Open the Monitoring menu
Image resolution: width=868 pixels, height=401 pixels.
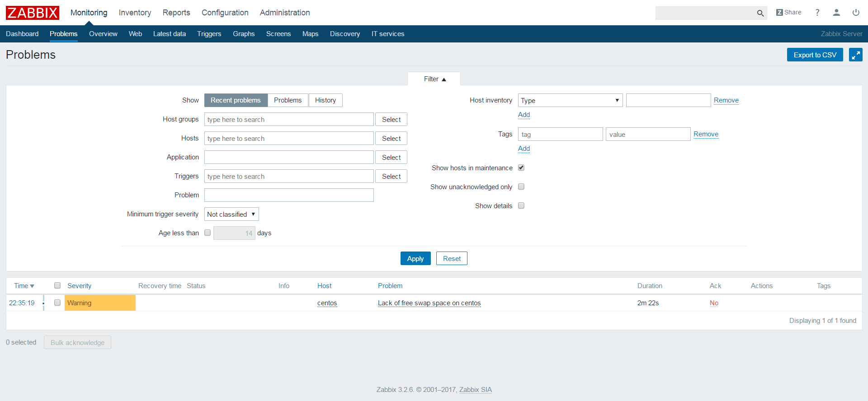[89, 13]
